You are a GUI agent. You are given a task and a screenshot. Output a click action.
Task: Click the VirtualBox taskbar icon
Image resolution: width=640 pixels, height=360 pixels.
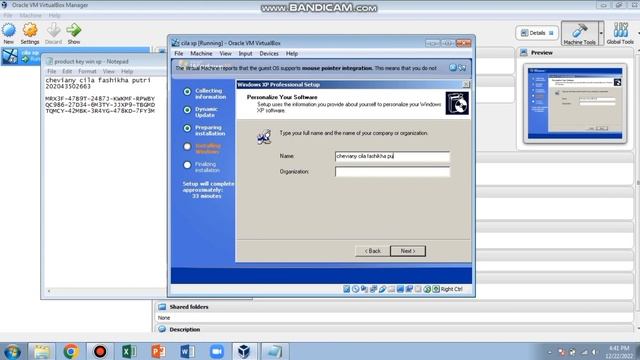point(244,351)
